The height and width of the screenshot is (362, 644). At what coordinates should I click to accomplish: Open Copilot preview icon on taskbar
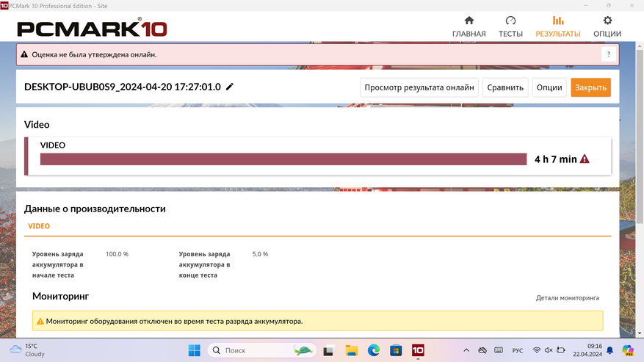click(x=628, y=350)
